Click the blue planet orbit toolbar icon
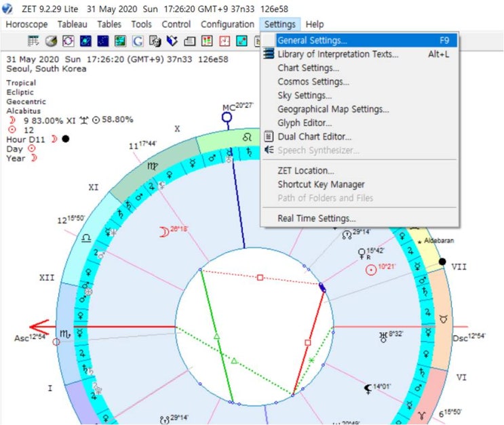504x425 pixels. point(85,41)
